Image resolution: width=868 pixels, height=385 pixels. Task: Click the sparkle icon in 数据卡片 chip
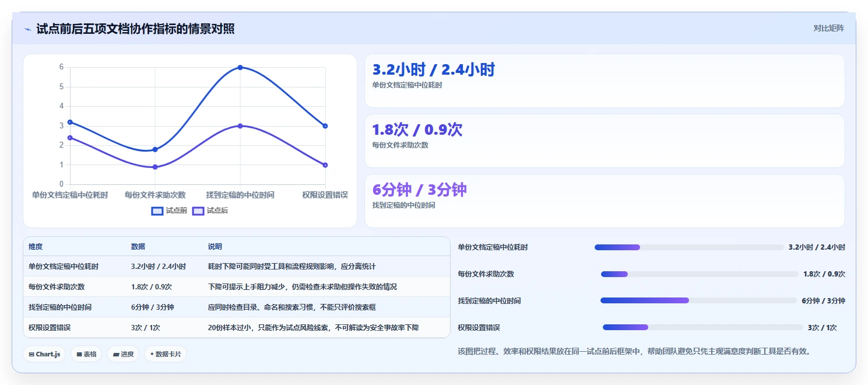pos(152,354)
